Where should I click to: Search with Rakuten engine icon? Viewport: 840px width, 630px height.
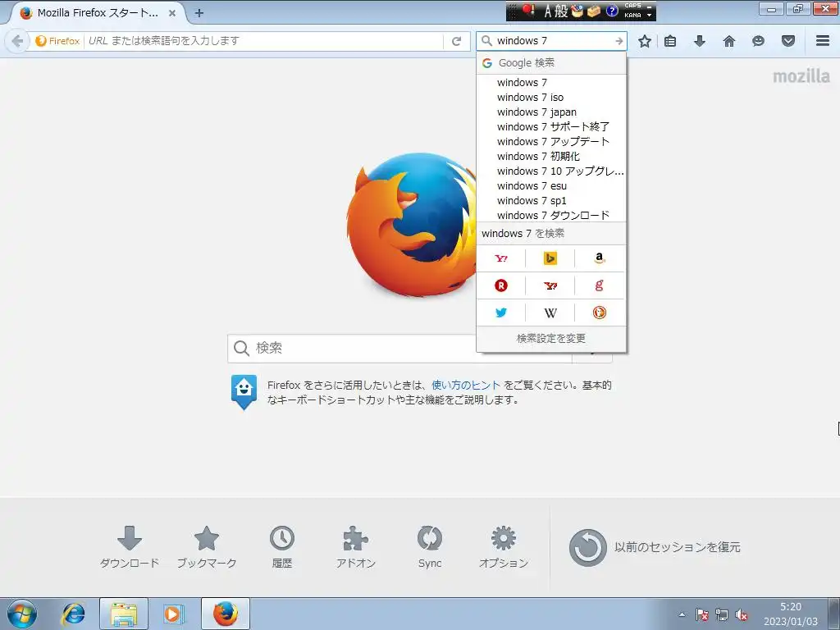click(501, 285)
